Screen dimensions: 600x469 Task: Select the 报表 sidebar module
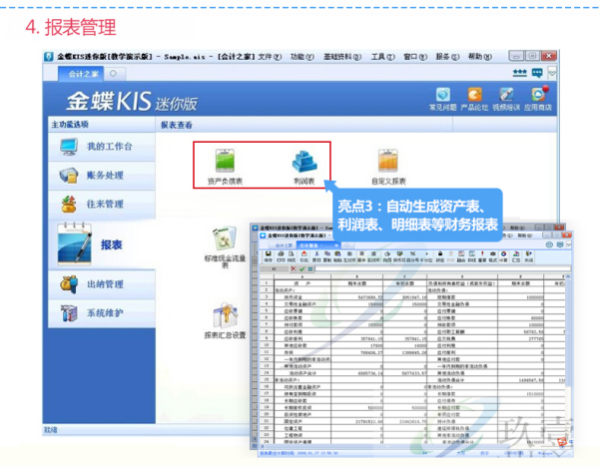102,244
